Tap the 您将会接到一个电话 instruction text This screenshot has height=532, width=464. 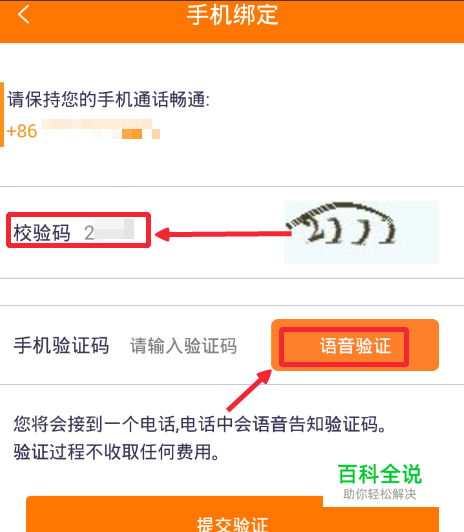(200, 424)
